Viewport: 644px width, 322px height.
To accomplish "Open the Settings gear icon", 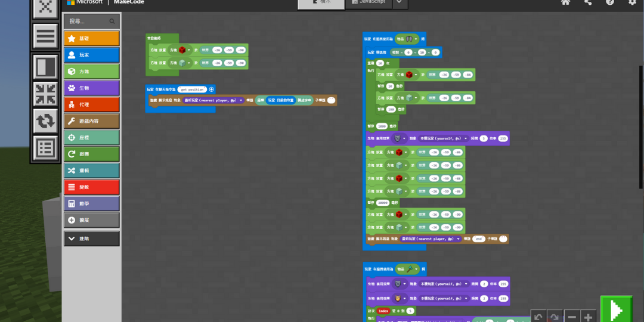I will tap(632, 2).
